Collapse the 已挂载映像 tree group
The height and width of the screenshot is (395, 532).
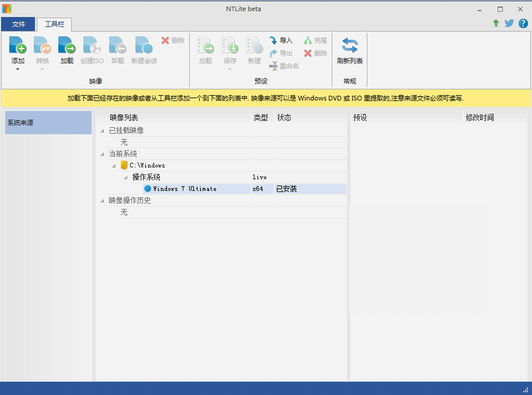(x=102, y=131)
